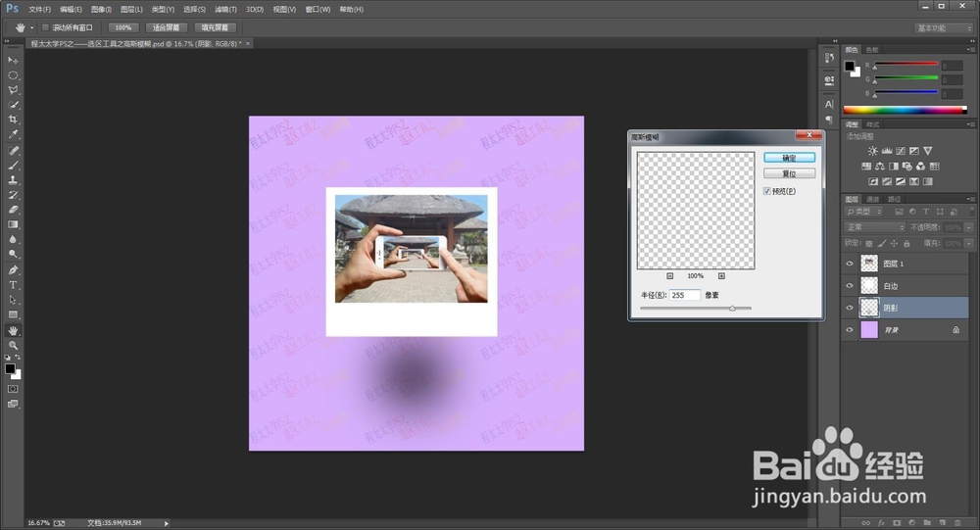This screenshot has width=980, height=530.
Task: Select the Quick Selection tool
Action: (x=13, y=105)
